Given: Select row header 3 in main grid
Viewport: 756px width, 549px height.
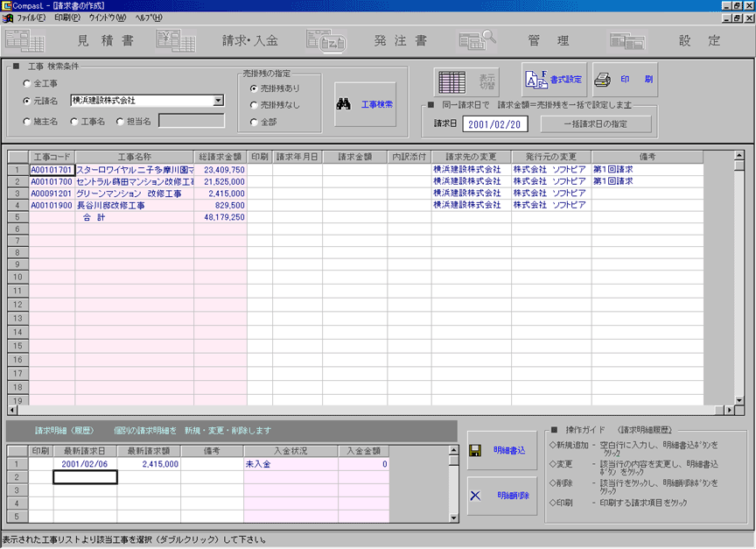Looking at the screenshot, I should (x=17, y=194).
